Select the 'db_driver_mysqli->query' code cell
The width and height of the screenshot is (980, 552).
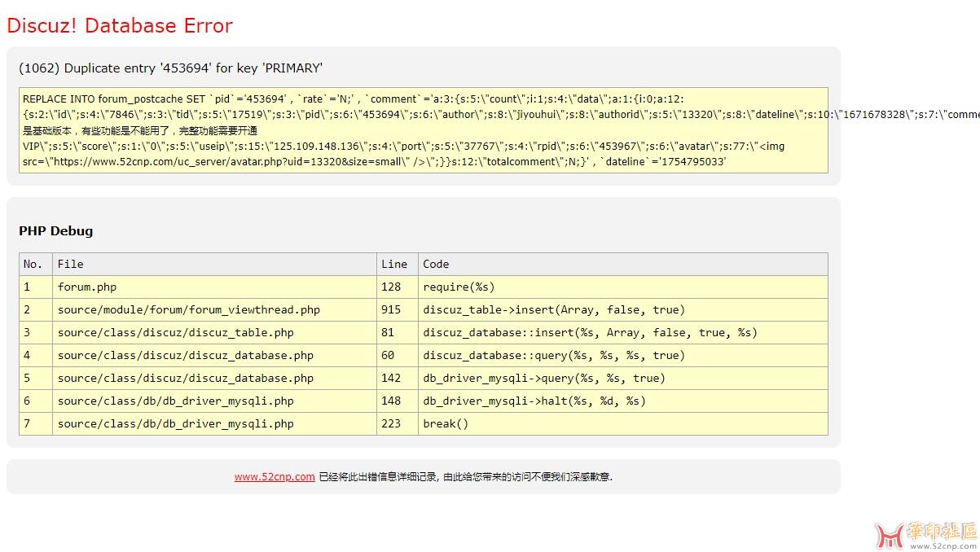click(623, 378)
